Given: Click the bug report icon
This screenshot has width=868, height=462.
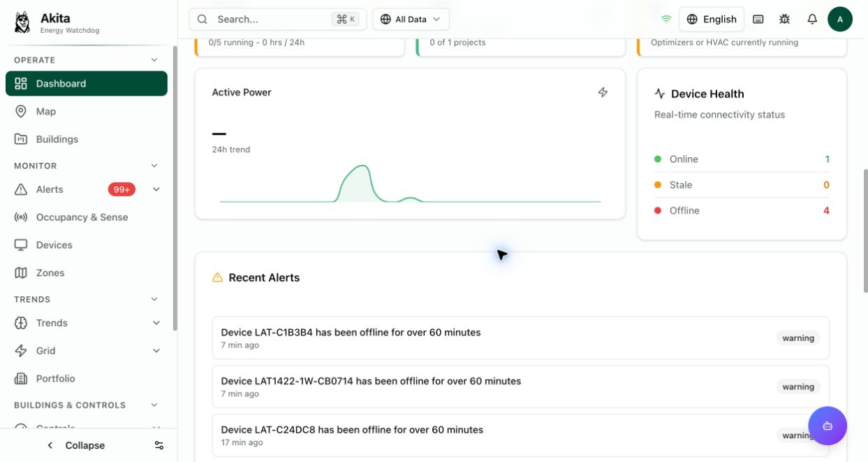Looking at the screenshot, I should point(785,20).
